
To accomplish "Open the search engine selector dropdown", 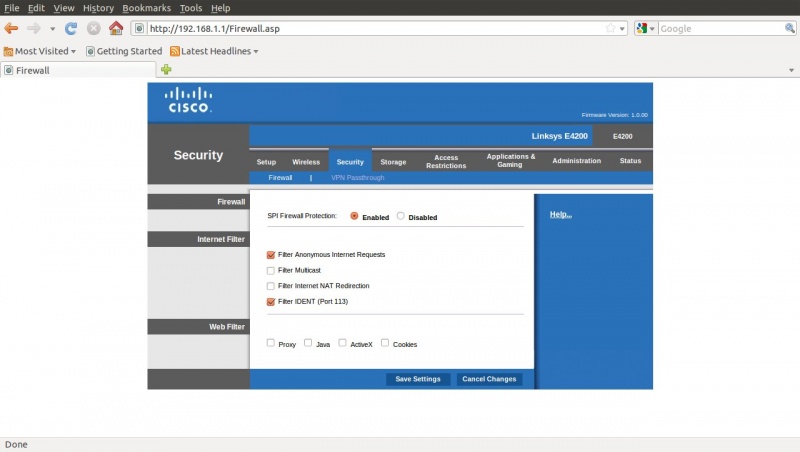I will [x=647, y=29].
